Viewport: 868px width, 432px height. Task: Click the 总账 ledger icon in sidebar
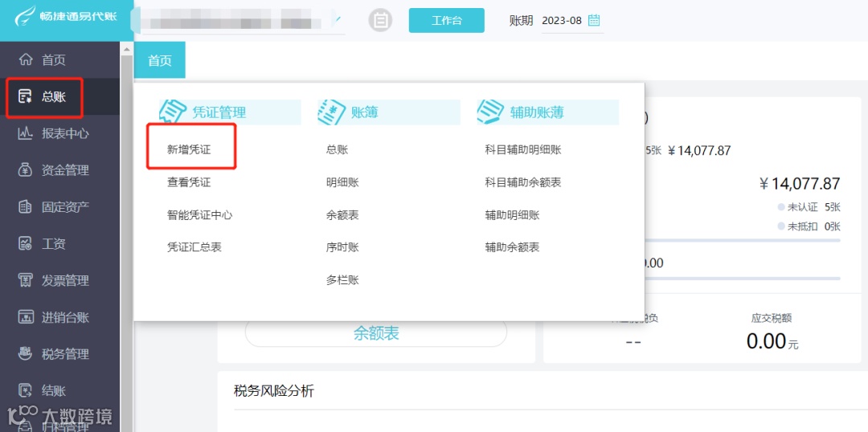(x=26, y=97)
